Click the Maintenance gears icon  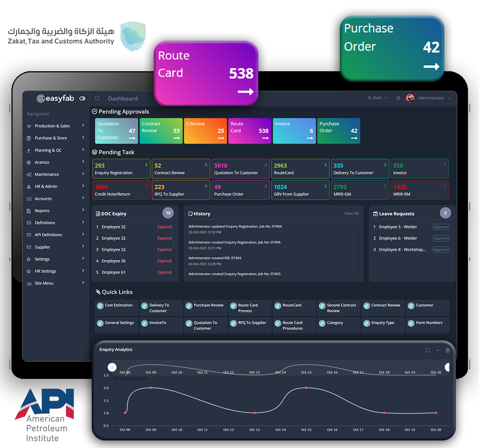coord(29,174)
